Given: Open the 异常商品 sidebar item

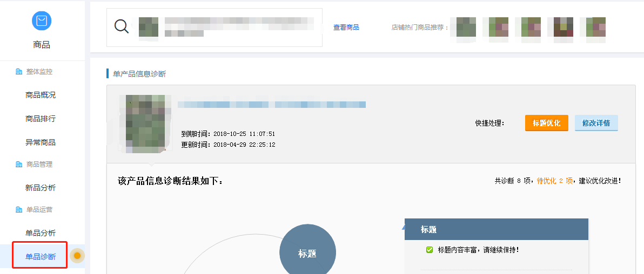Looking at the screenshot, I should [x=41, y=142].
